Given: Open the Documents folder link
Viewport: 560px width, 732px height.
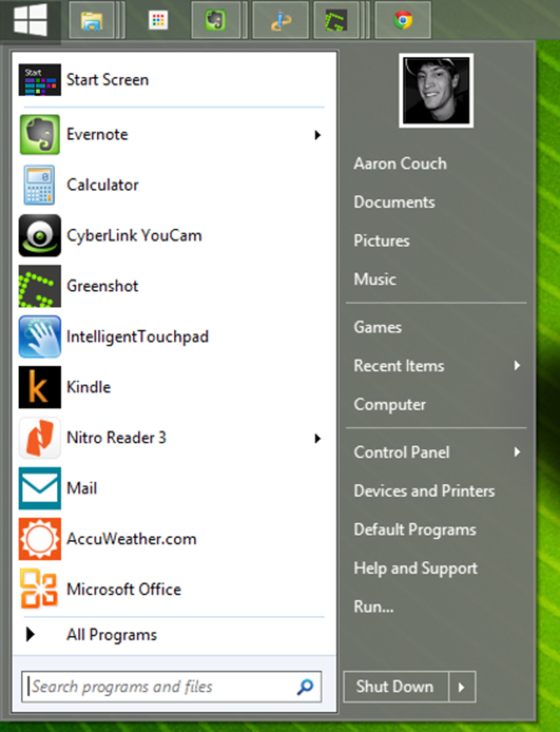Looking at the screenshot, I should 394,202.
